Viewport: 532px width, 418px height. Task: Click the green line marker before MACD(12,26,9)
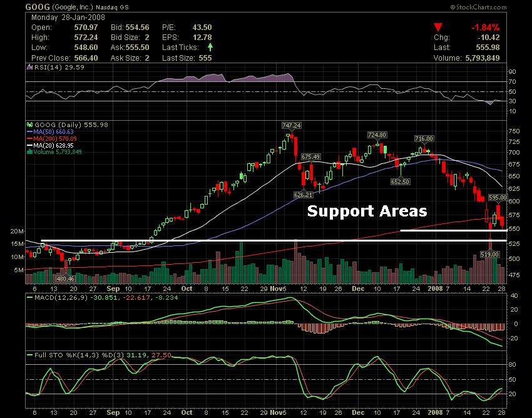29,298
